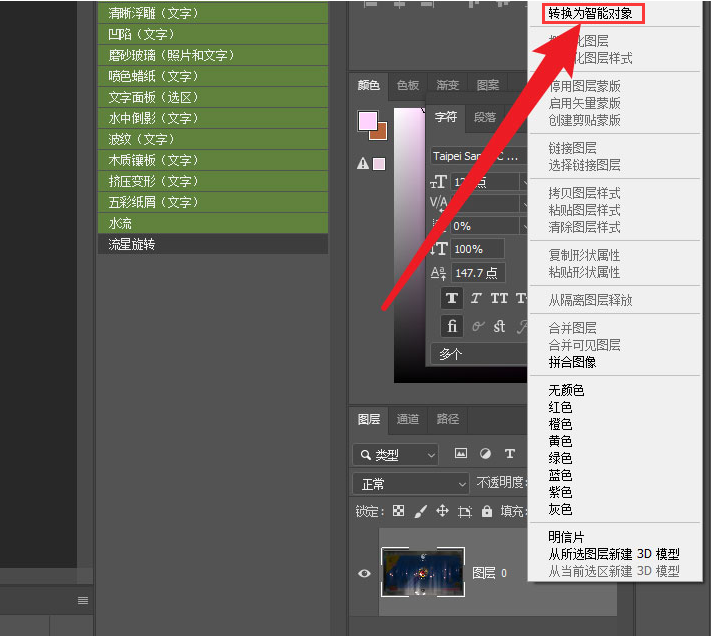Click the pixel layer filter icon
This screenshot has height=636, width=711.
[461, 454]
